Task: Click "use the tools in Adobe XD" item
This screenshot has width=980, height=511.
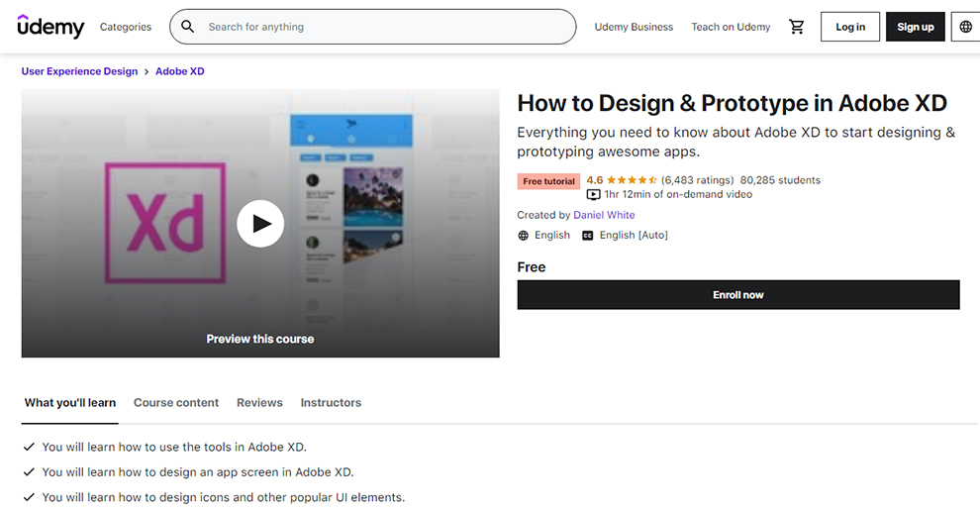Action: point(174,448)
